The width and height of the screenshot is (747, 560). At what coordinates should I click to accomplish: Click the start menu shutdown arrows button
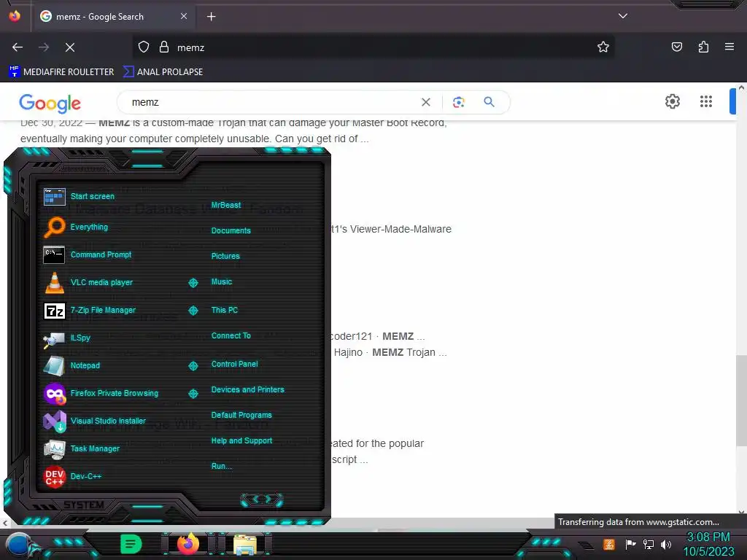tap(262, 499)
